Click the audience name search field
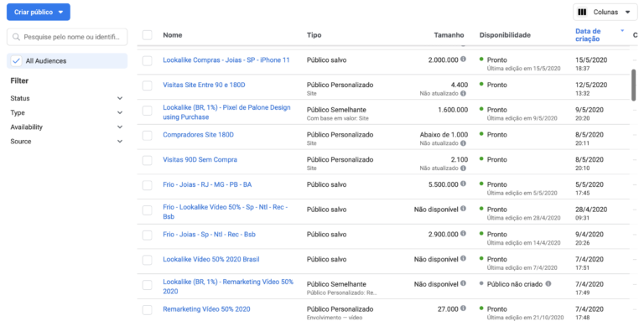 (67, 37)
